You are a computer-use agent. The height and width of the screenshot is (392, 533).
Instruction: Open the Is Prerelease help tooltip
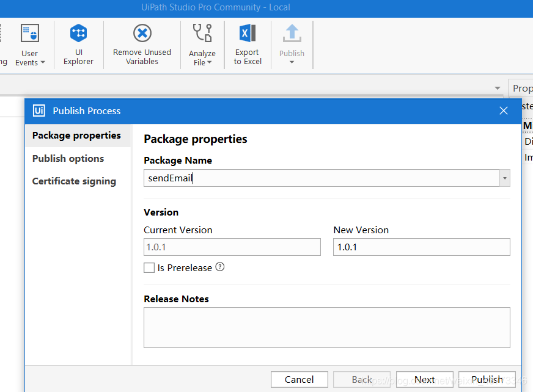220,267
